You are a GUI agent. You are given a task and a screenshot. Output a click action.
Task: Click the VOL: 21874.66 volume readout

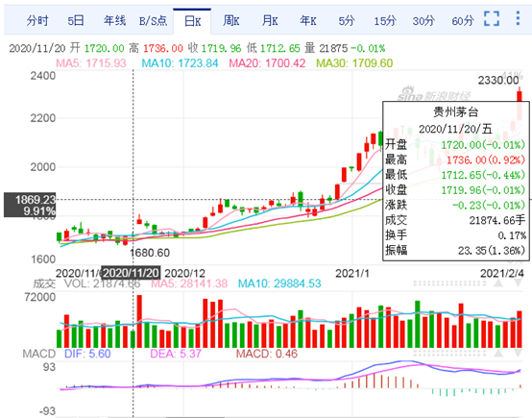click(103, 283)
